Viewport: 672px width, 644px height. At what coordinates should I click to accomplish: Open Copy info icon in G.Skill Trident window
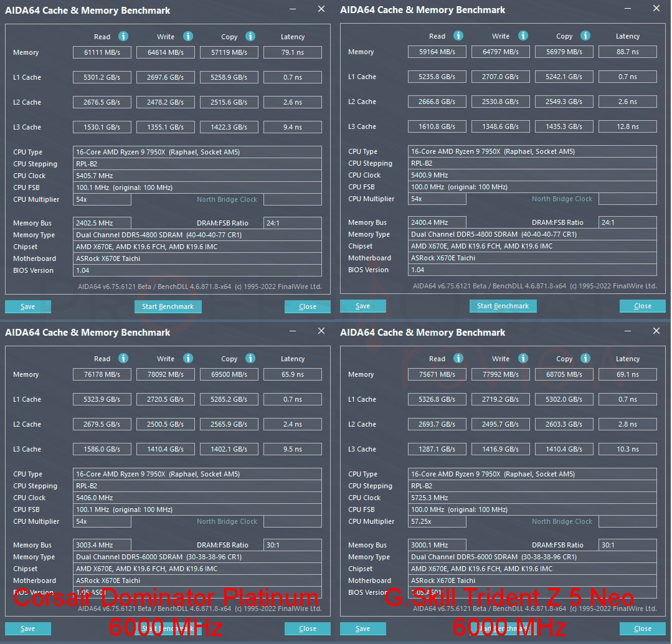click(x=585, y=358)
